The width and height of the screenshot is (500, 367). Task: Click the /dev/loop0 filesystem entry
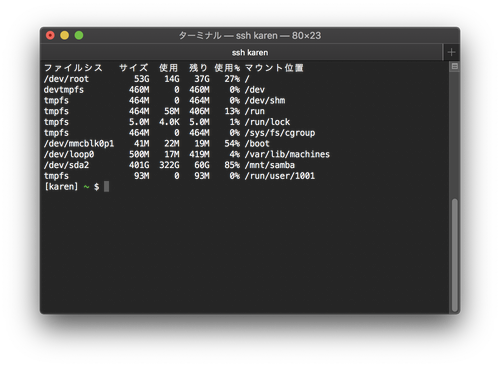click(69, 154)
